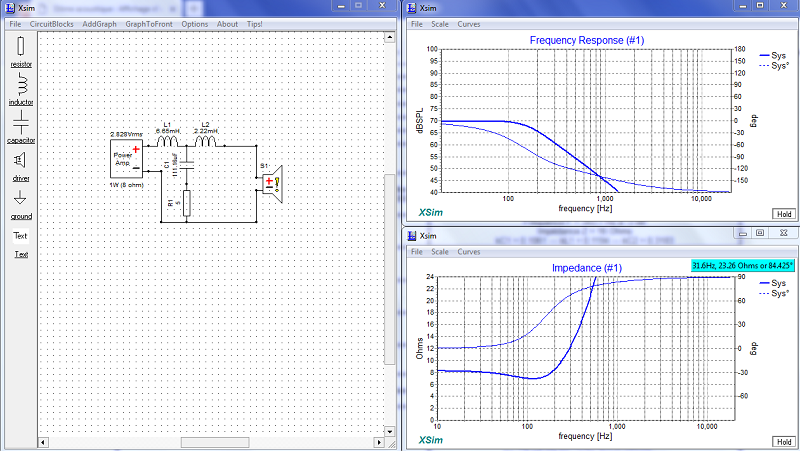The width and height of the screenshot is (800, 451).
Task: Close the Impedance graph window
Action: pos(784,233)
